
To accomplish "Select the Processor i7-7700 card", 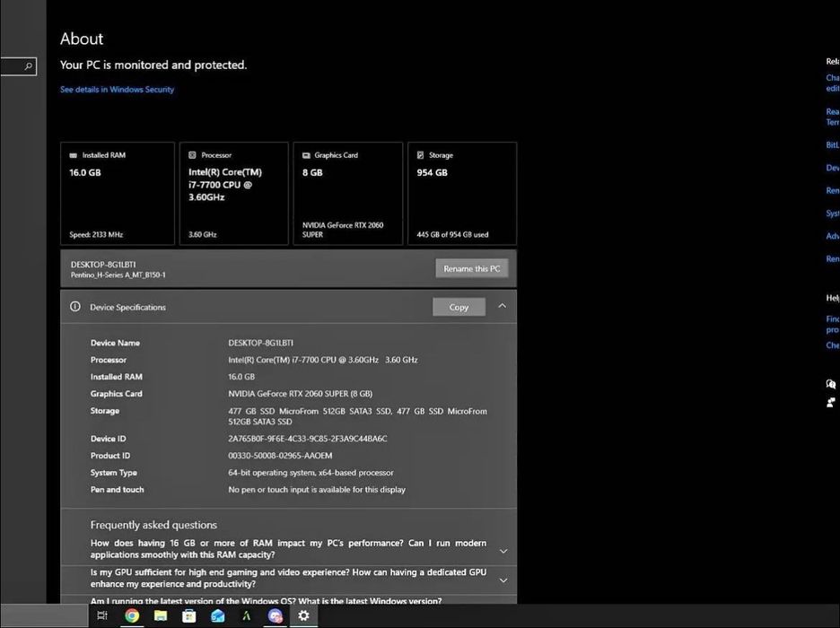I will [x=234, y=193].
